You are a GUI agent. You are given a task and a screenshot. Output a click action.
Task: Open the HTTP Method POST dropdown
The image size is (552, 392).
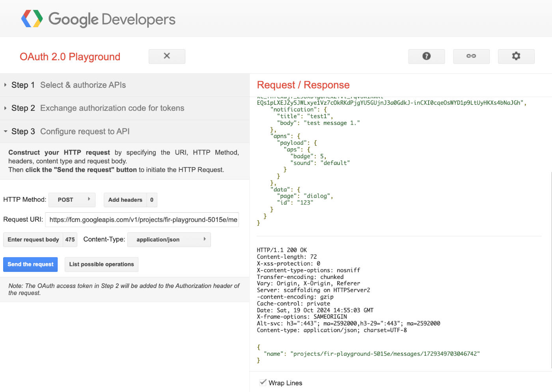pyautogui.click(x=72, y=200)
